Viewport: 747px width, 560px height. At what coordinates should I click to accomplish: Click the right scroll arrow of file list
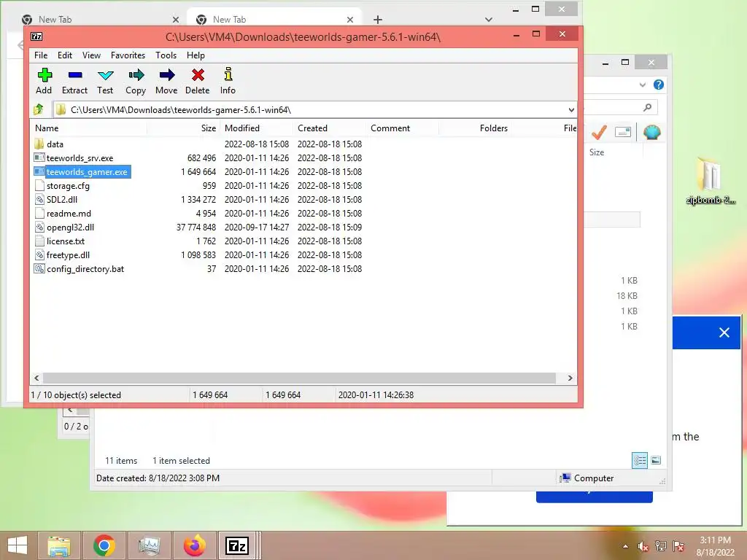coord(570,378)
